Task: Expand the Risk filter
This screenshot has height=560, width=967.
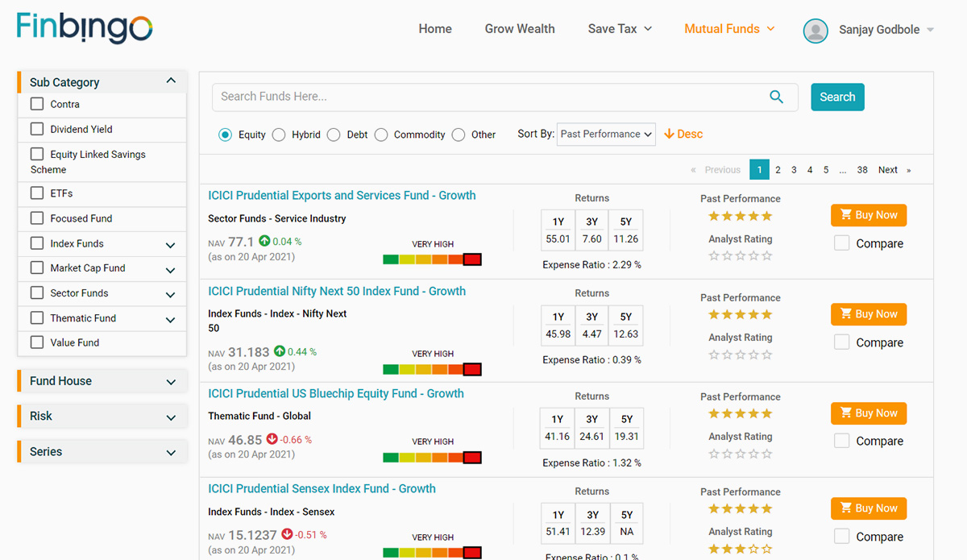Action: [x=102, y=417]
